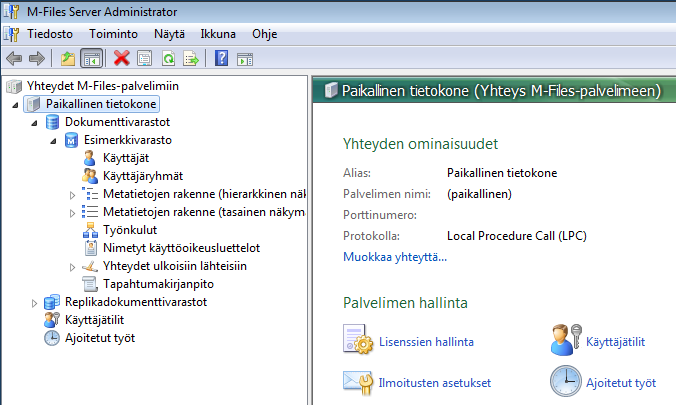Click the Dokumenttivarastot database icon
The image size is (676, 405).
pos(52,122)
